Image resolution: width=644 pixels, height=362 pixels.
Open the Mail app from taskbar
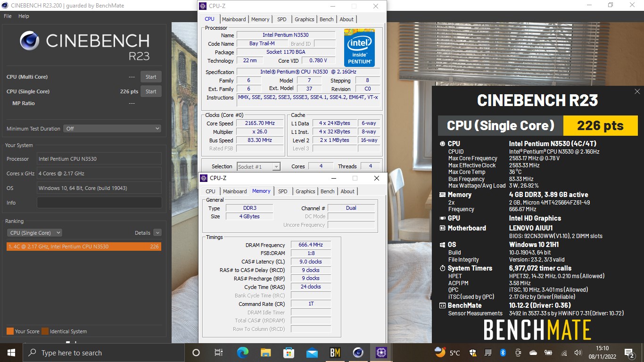[x=312, y=353]
